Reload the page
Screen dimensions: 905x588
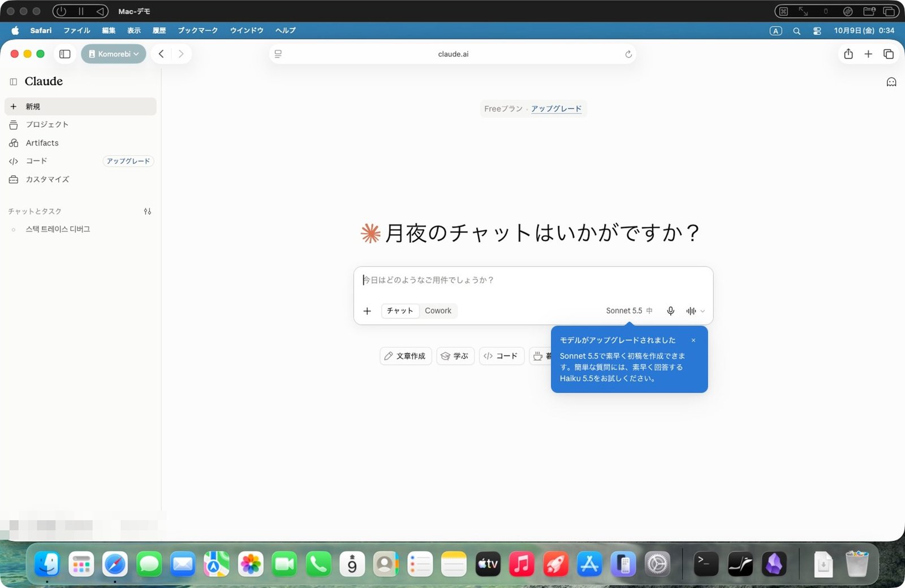tap(628, 54)
